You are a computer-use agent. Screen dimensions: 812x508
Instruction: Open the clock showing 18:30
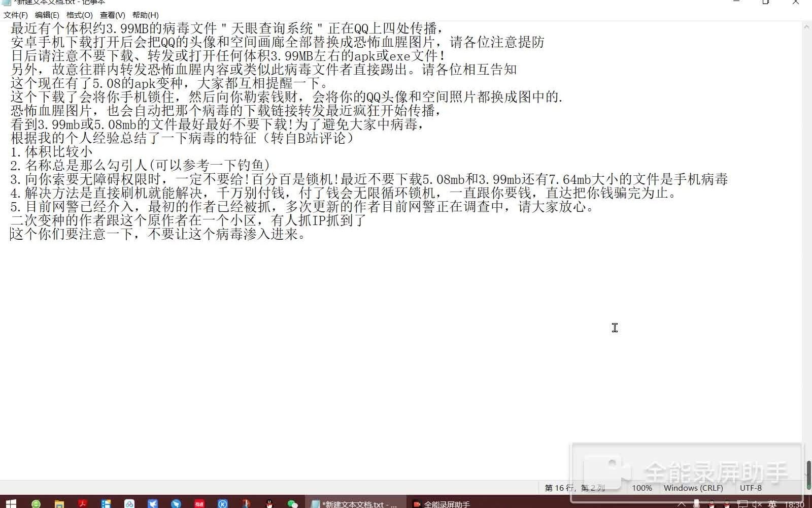pos(794,504)
